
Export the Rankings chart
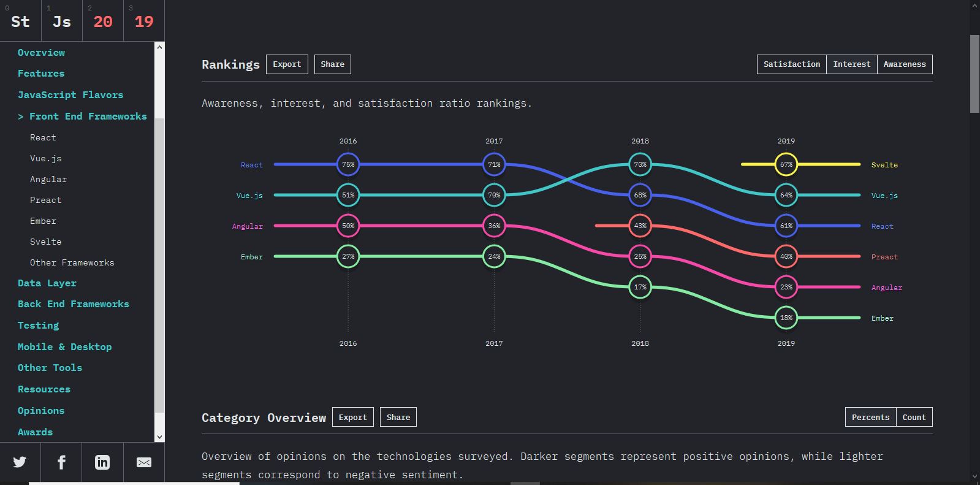pyautogui.click(x=287, y=64)
